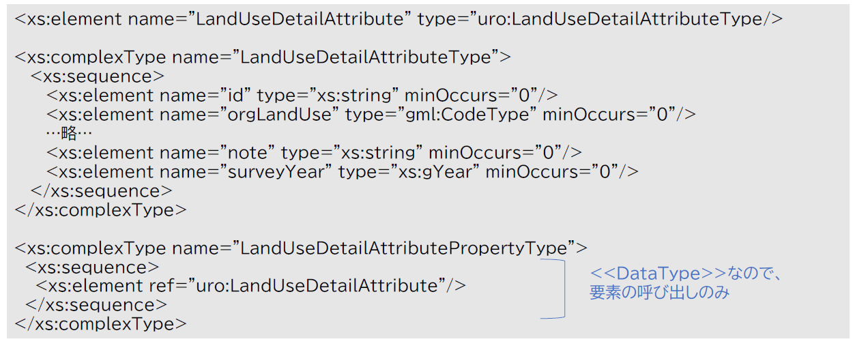Click the first closing xs:complexType tag
This screenshot has width=868, height=348.
click(x=100, y=209)
